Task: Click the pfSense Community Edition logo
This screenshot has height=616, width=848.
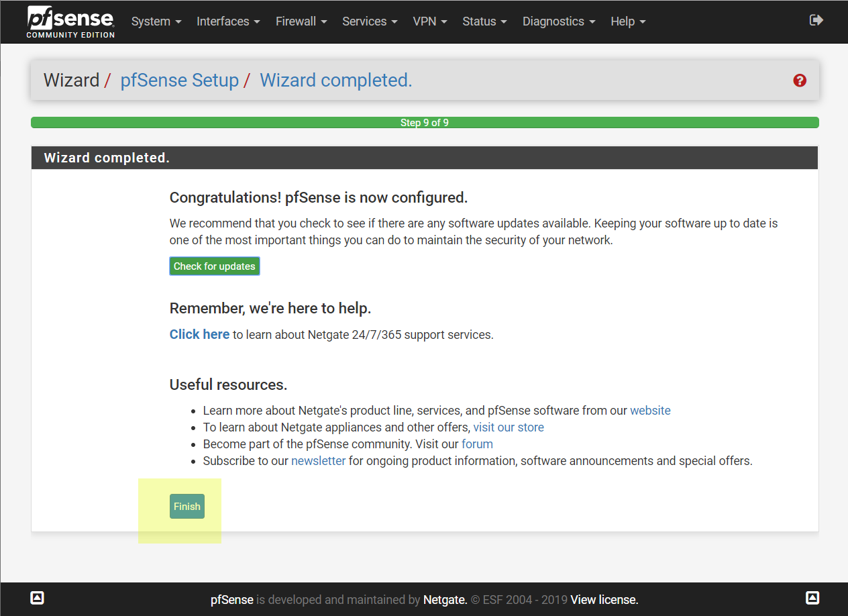Action: [70, 21]
